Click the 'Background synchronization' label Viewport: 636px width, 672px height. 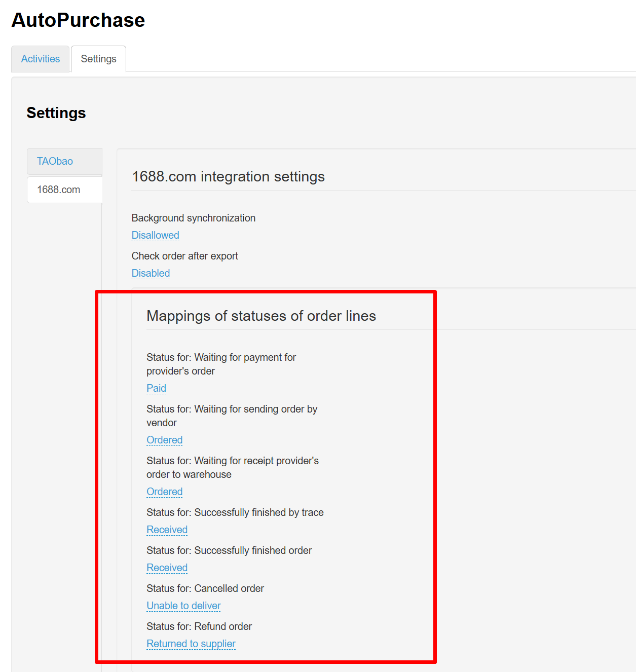pyautogui.click(x=193, y=218)
